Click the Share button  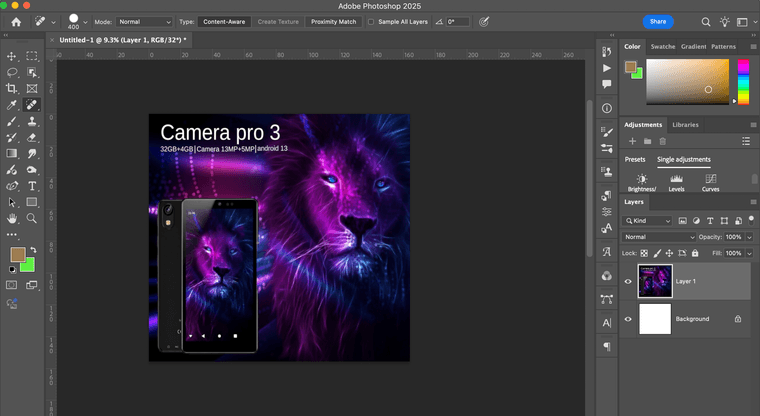(658, 21)
